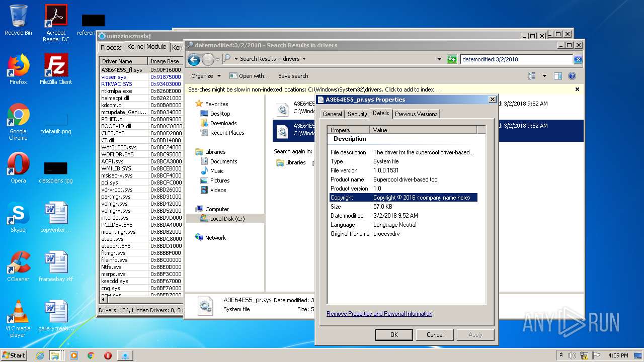Sort by Driver Name column header
Screen dimensions: 644x362
point(124,61)
